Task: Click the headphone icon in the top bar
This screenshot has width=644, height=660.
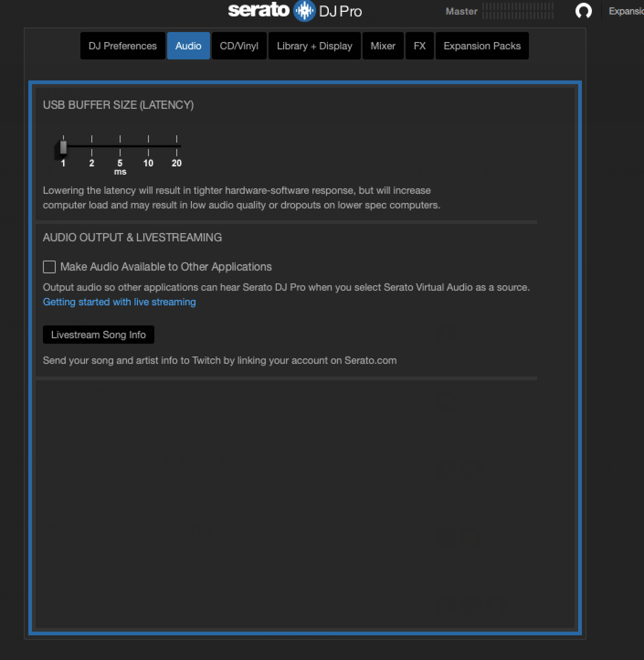Action: [583, 11]
